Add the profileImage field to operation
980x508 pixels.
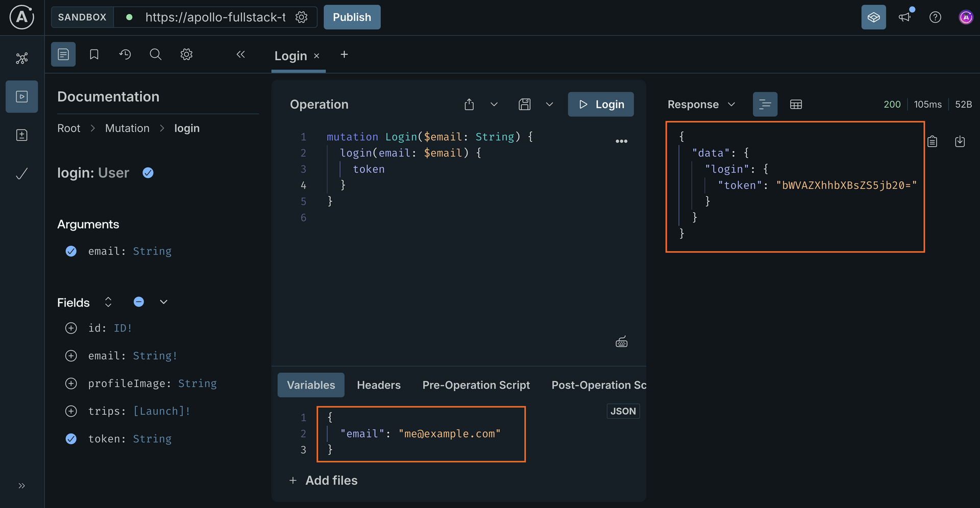click(x=71, y=384)
